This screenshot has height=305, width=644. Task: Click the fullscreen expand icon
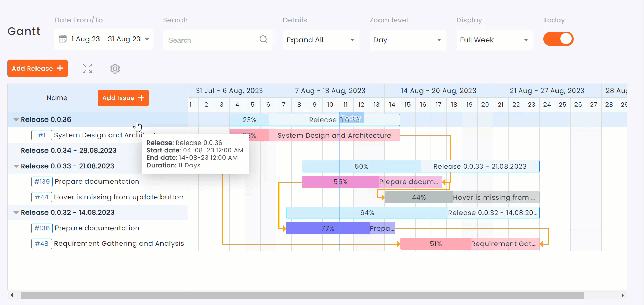tap(87, 69)
